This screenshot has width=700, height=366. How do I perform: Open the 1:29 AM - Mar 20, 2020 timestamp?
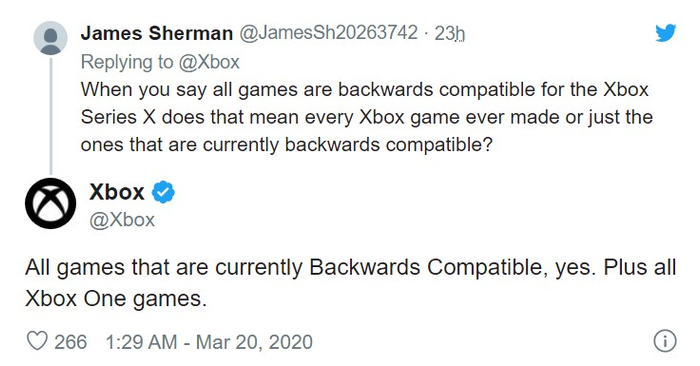tap(209, 342)
